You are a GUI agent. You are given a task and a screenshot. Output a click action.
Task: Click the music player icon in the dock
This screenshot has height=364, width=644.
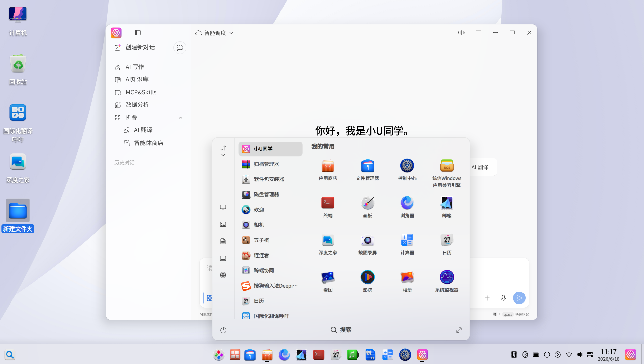pyautogui.click(x=353, y=355)
